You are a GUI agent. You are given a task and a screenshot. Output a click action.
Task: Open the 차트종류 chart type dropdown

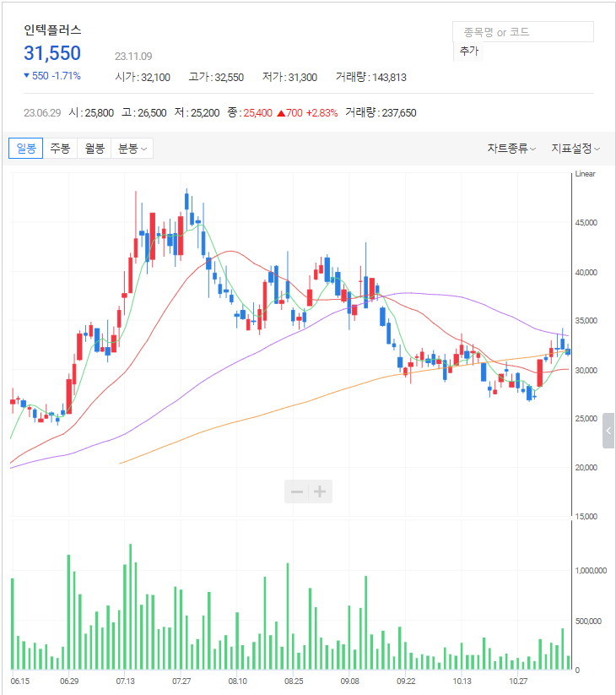[511, 149]
